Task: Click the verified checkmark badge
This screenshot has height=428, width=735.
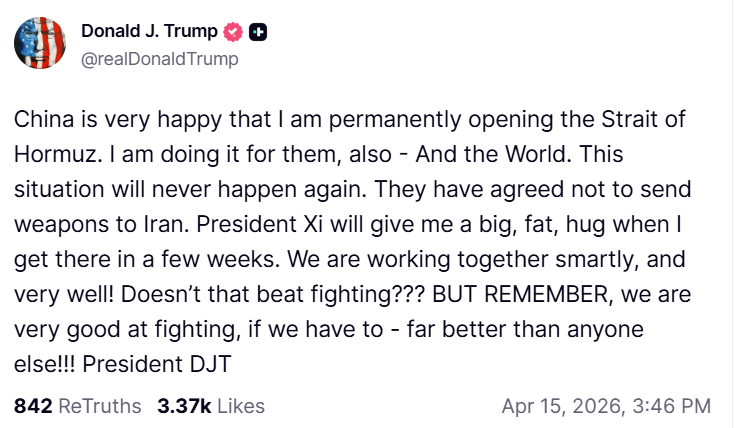Action: [x=233, y=32]
